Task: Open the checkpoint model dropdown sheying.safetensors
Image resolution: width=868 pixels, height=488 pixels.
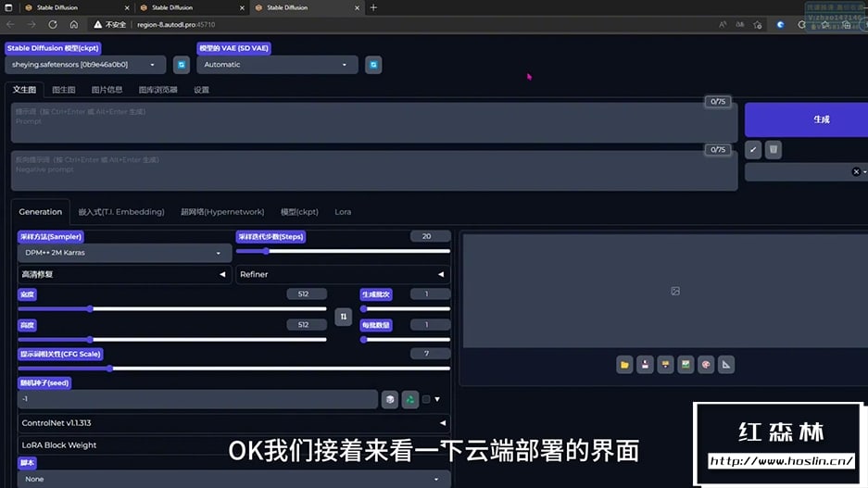Action: [84, 65]
